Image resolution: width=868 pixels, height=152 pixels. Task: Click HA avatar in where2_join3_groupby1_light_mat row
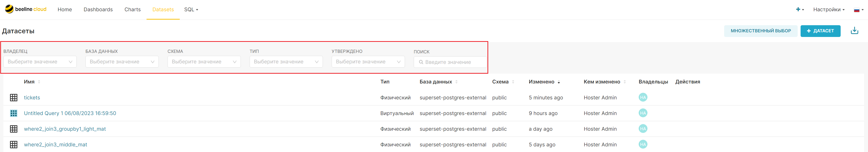[x=643, y=128]
